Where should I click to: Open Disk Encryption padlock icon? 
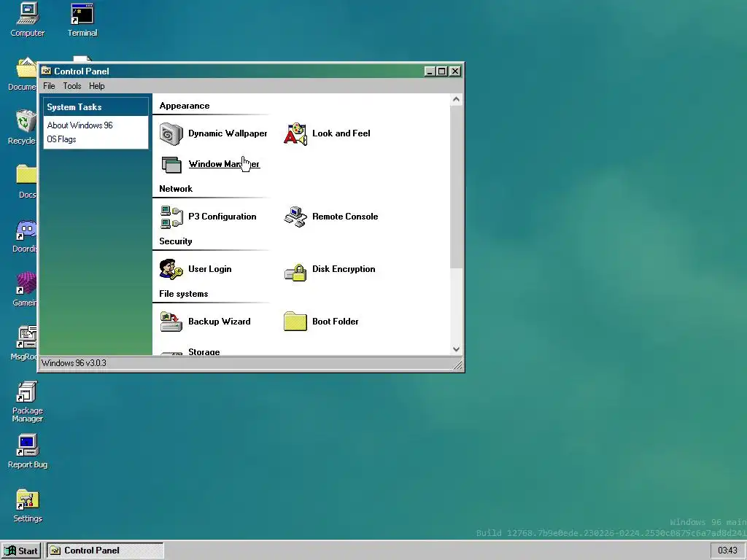[295, 272]
